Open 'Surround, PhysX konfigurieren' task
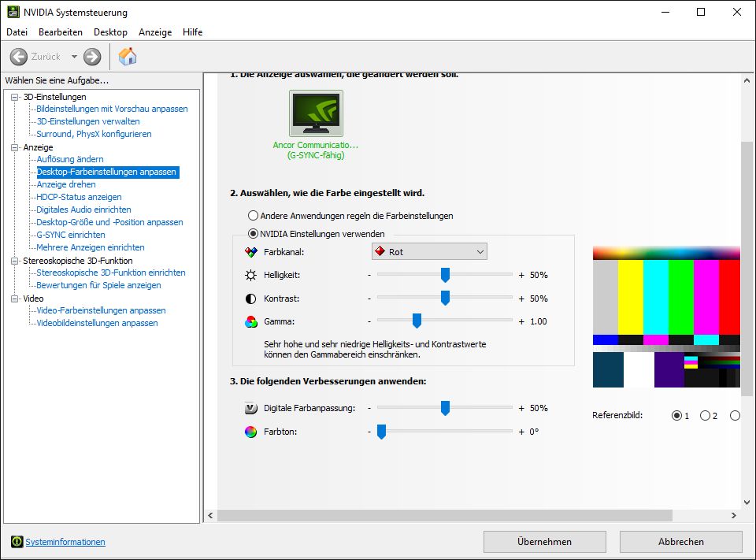The width and height of the screenshot is (756, 560). [94, 134]
